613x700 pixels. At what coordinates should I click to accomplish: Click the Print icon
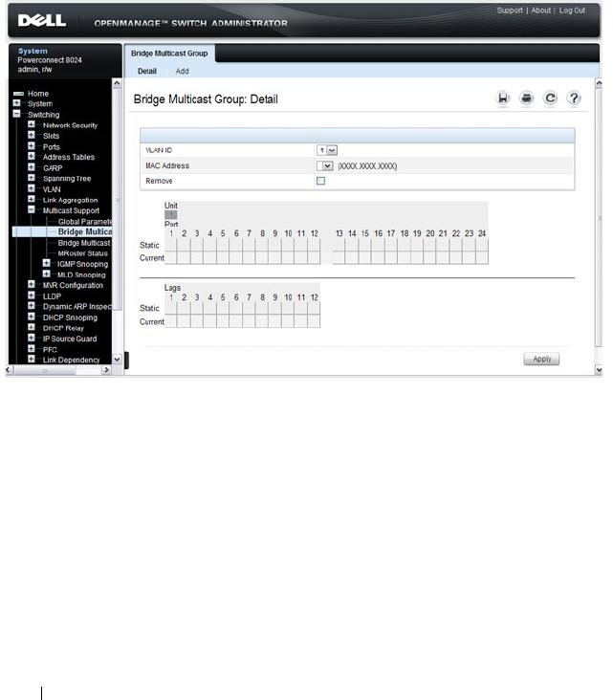pos(526,98)
